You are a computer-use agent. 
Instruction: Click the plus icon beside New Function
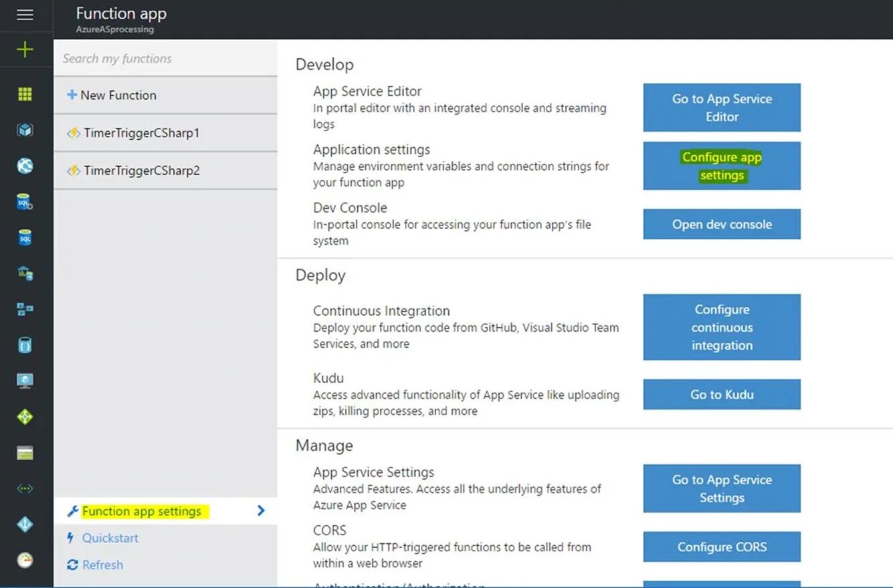tap(72, 95)
